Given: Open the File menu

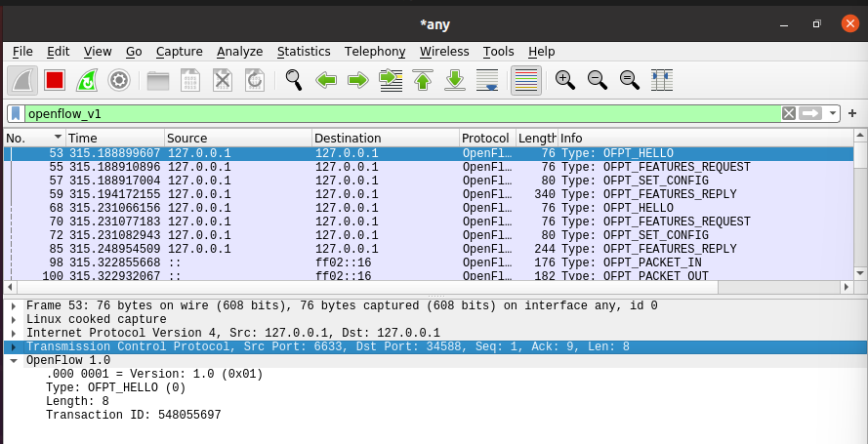Looking at the screenshot, I should click(x=22, y=52).
